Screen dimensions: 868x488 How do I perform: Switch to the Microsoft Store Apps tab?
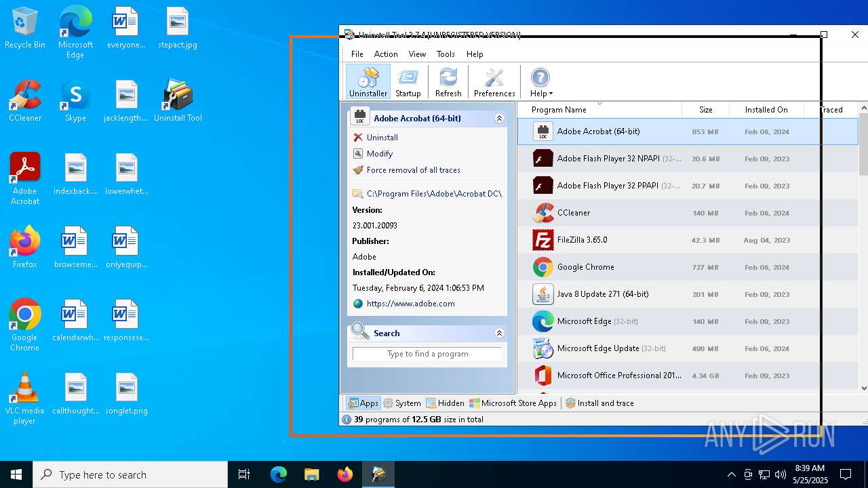click(513, 403)
